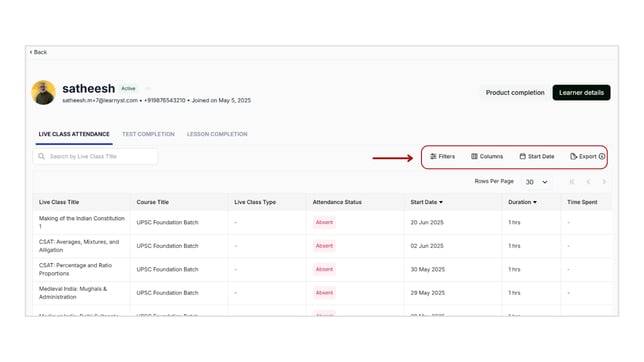The height and width of the screenshot is (362, 644).
Task: Open the Filters panel
Action: click(442, 157)
